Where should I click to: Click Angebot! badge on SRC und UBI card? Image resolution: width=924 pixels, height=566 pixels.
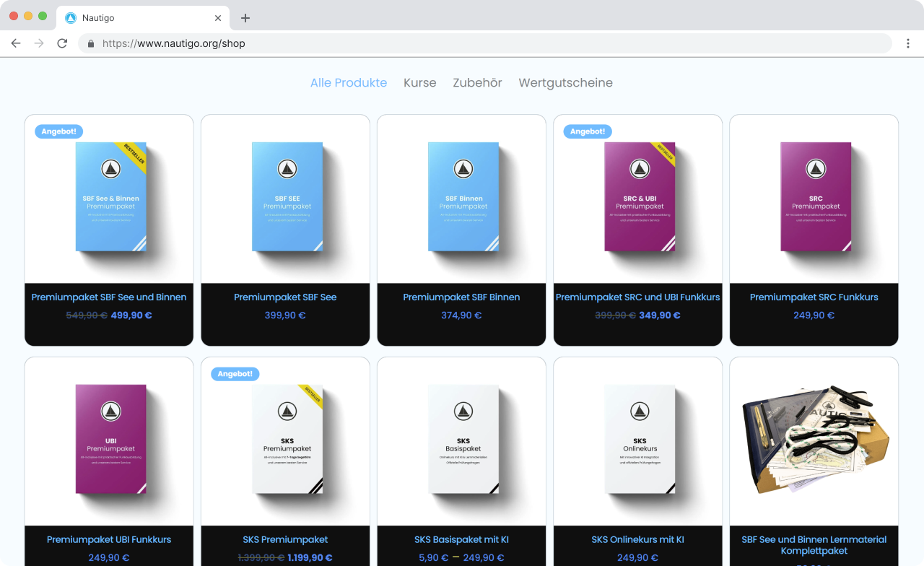coord(588,131)
